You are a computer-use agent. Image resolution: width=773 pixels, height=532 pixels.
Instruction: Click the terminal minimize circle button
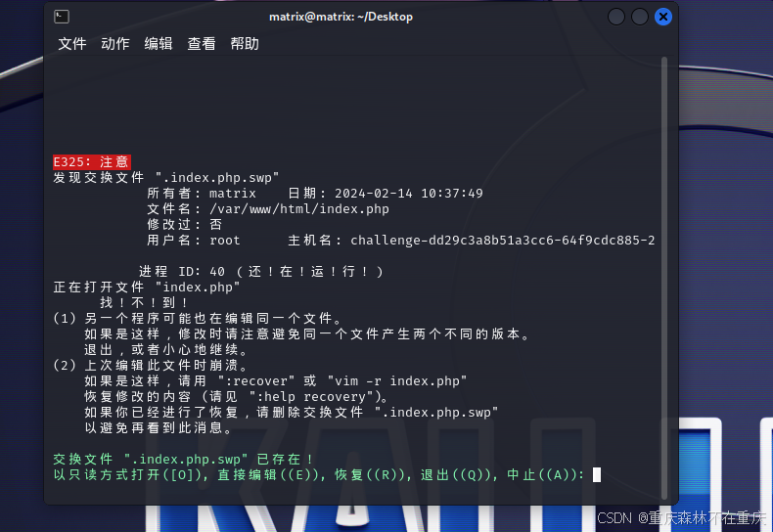coord(616,17)
